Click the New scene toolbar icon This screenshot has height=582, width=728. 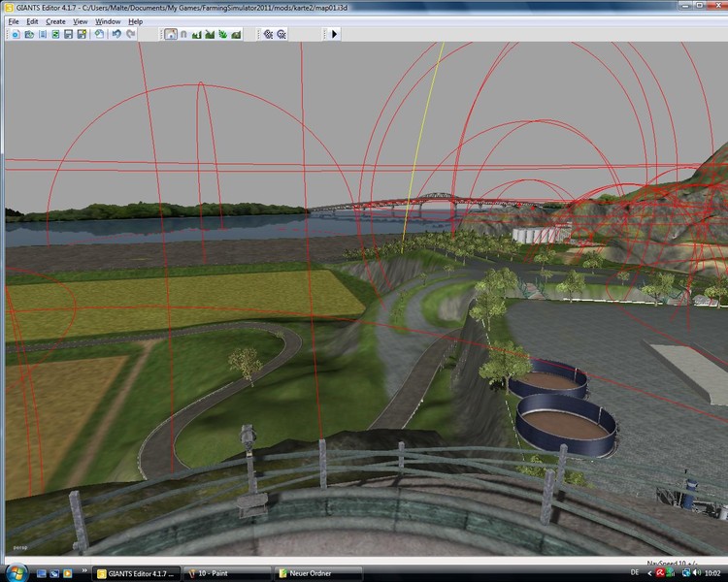16,34
